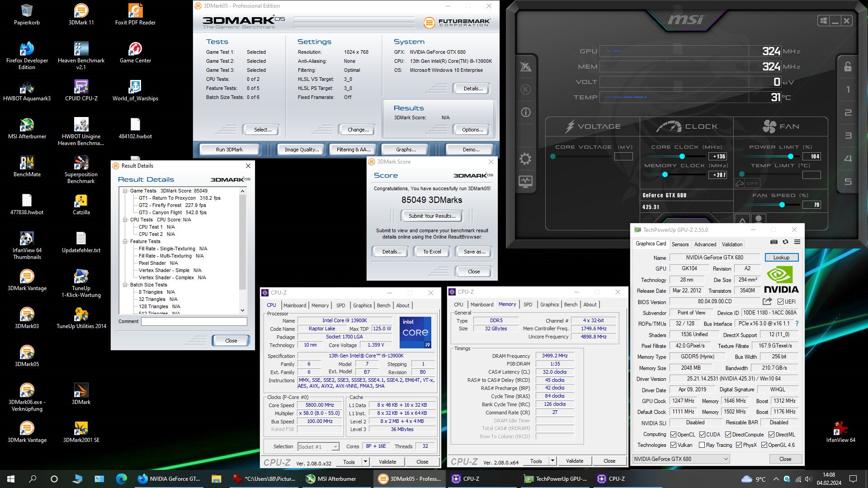The height and width of the screenshot is (488, 868).
Task: Click Afterburner information (i) icon
Action: 525,112
